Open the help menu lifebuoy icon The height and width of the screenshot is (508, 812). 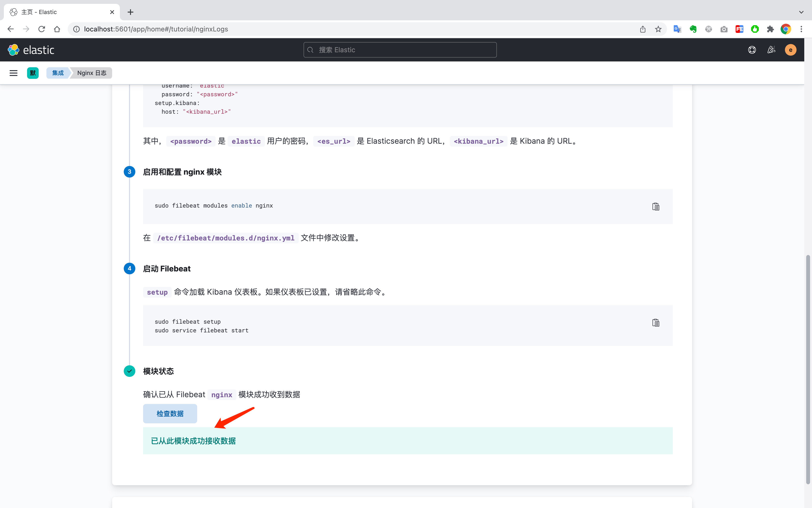tap(752, 50)
